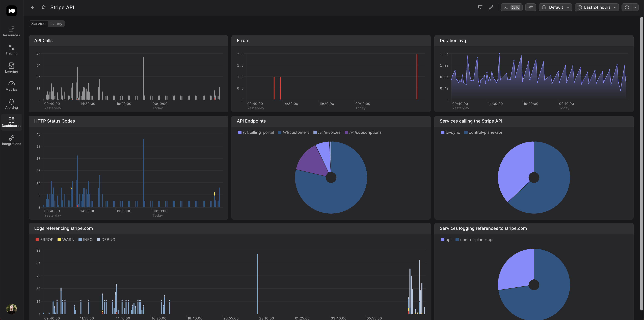Image resolution: width=644 pixels, height=320 pixels.
Task: Click the bi-sync legend color swatch
Action: point(443,132)
